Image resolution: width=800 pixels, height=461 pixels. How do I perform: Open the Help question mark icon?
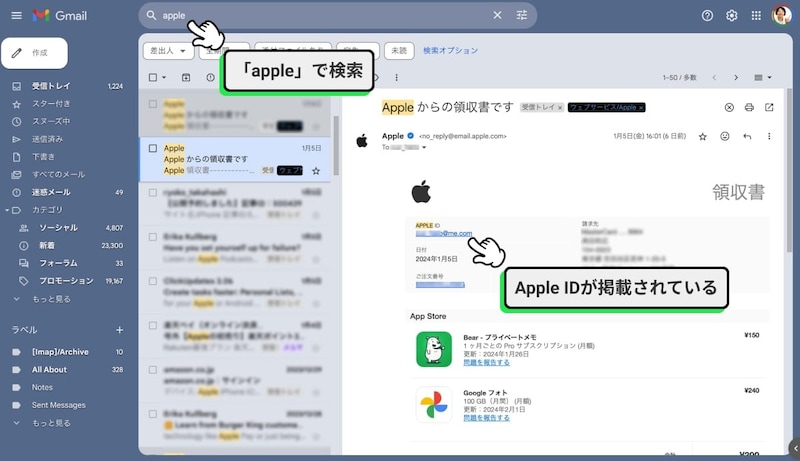pos(707,15)
